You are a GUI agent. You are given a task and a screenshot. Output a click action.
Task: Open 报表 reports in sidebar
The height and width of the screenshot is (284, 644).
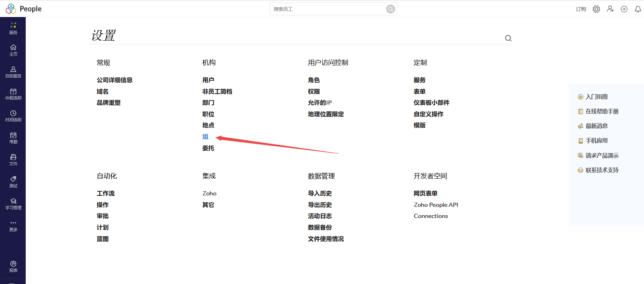coord(13,266)
